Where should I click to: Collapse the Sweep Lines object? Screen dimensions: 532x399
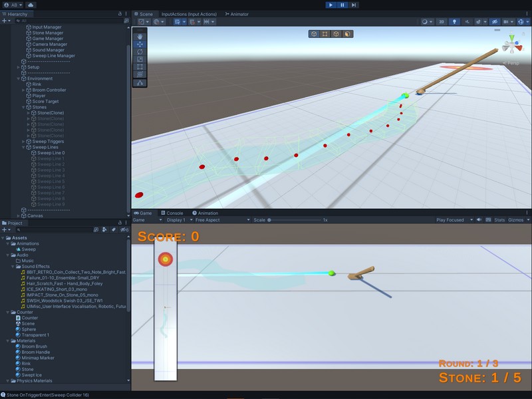(23, 147)
